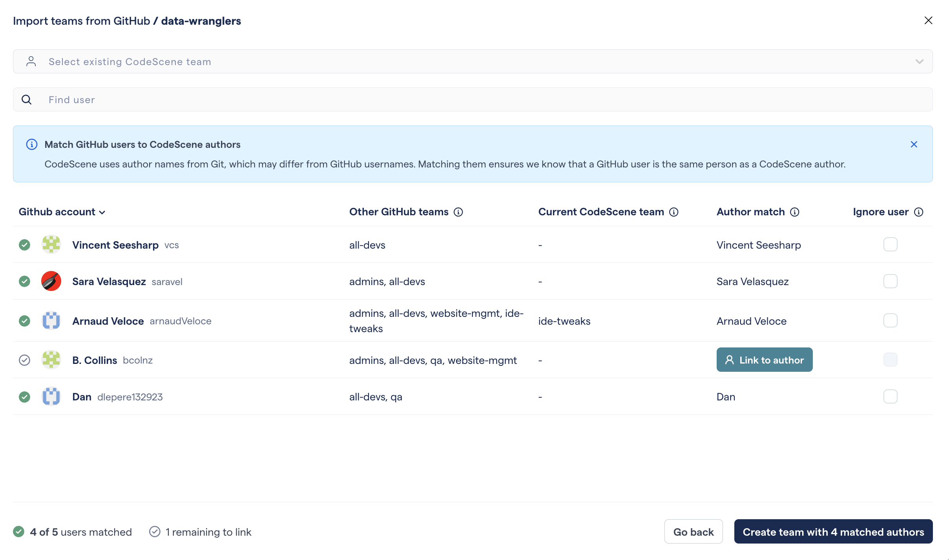The width and height of the screenshot is (949, 560).
Task: Click Create team with 4 matched authors
Action: pos(833,531)
